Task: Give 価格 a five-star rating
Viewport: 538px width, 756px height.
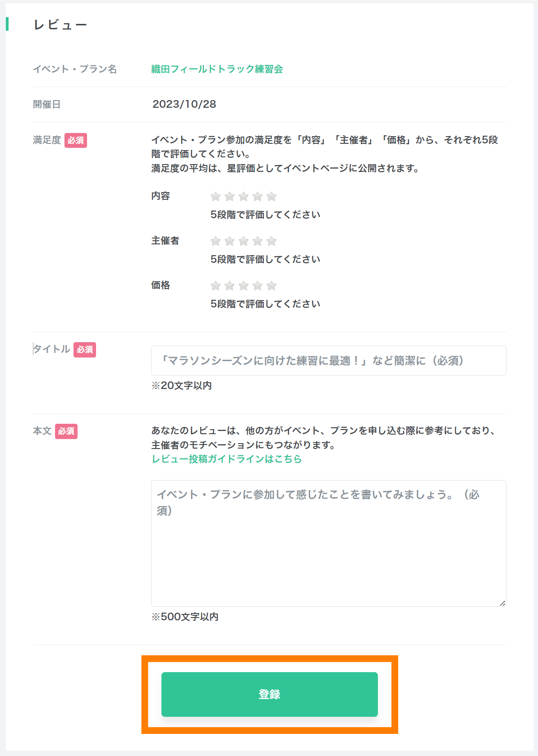Action: coord(271,286)
